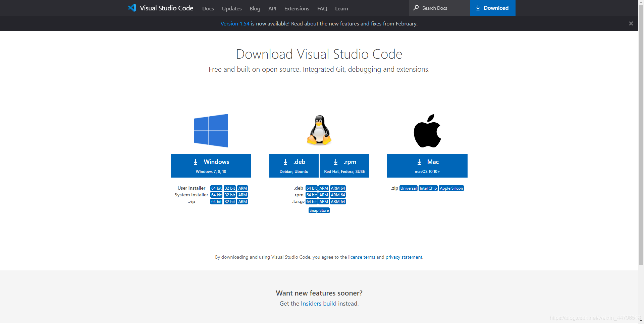Download Linux .deb ARM badge
This screenshot has width=644, height=324.
click(324, 188)
